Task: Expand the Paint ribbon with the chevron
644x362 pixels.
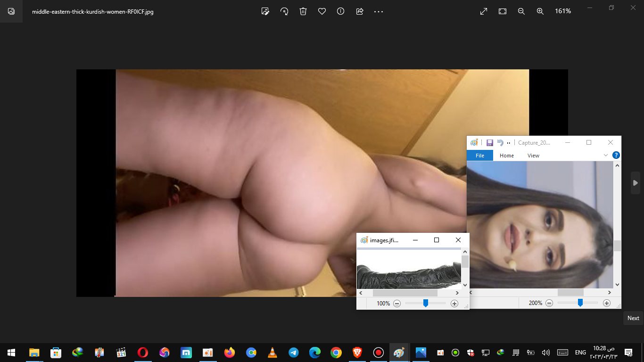Action: click(606, 155)
